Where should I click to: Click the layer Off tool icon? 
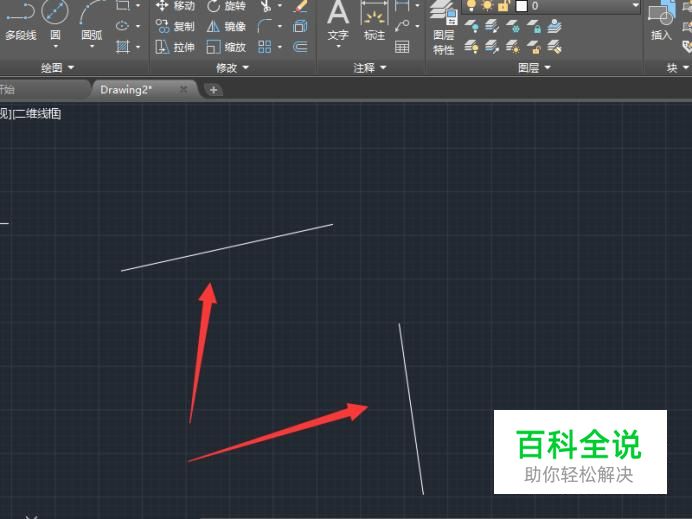tap(471, 26)
